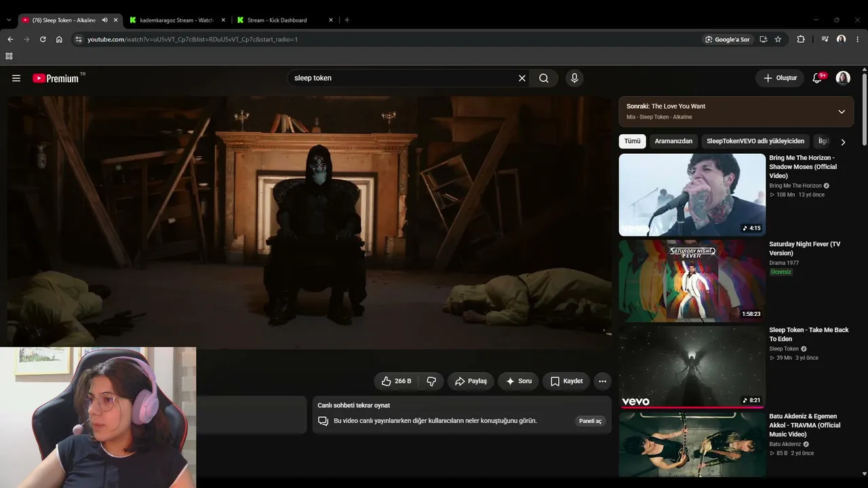
Task: Open the YouTube account avatar menu
Action: pos(843,78)
